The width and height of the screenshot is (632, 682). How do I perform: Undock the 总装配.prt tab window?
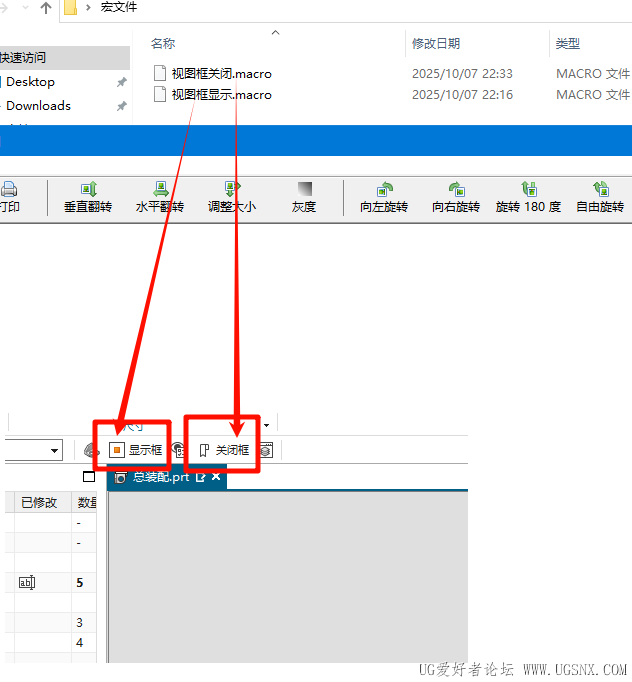[x=201, y=477]
